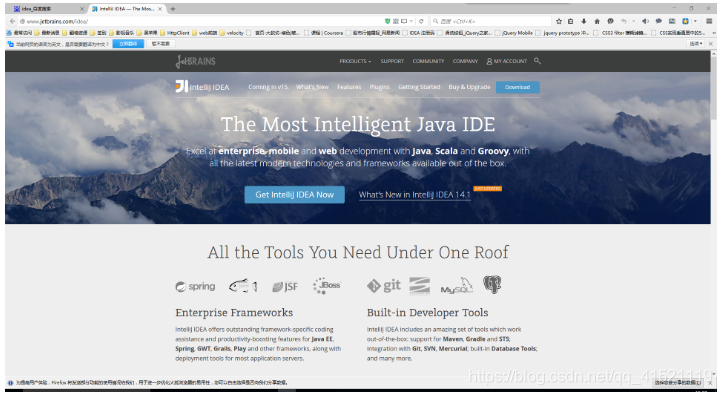Click the MySQL logo

[x=456, y=286]
